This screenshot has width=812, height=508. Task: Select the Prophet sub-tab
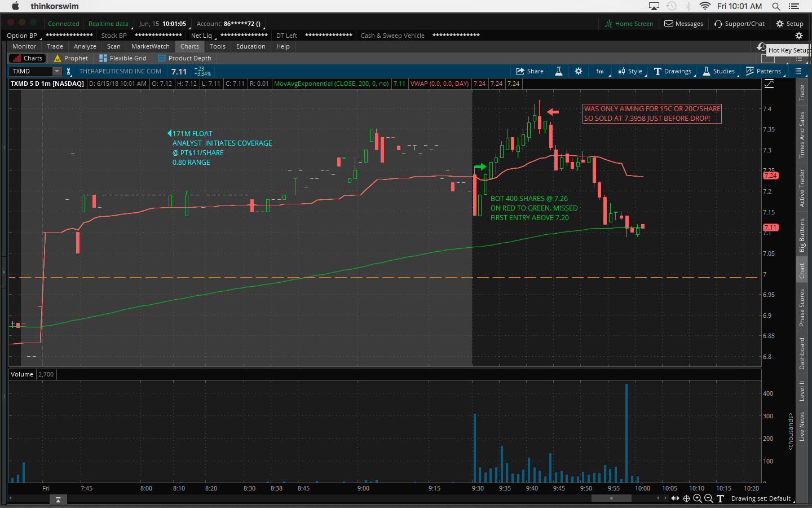coord(71,58)
